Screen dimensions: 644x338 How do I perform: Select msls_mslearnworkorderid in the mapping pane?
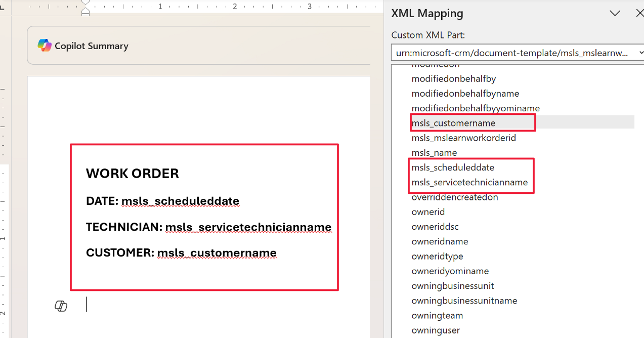coord(464,137)
